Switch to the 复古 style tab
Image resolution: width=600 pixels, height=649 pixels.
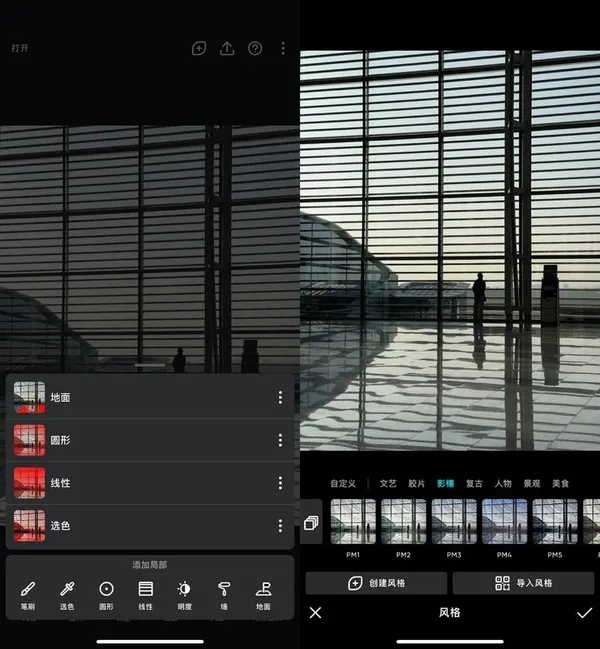pyautogui.click(x=474, y=483)
